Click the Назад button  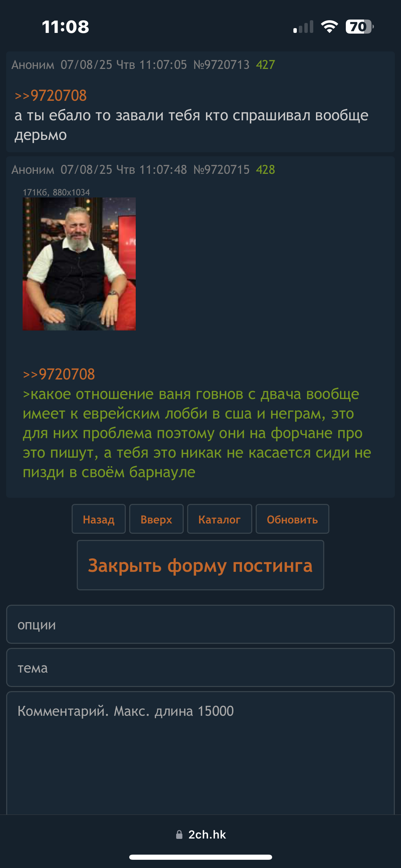point(99,519)
